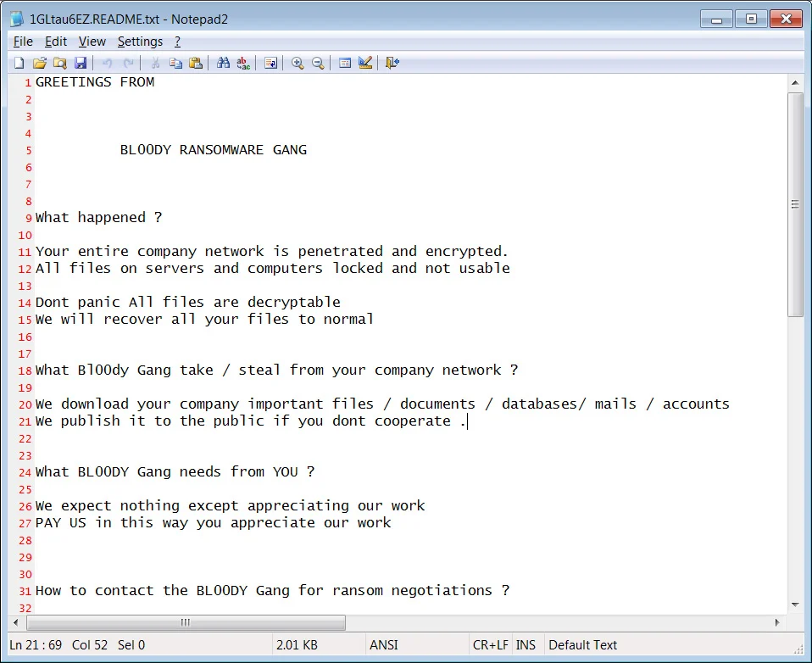This screenshot has width=812, height=663.
Task: Click the Redo arrow icon
Action: point(129,63)
